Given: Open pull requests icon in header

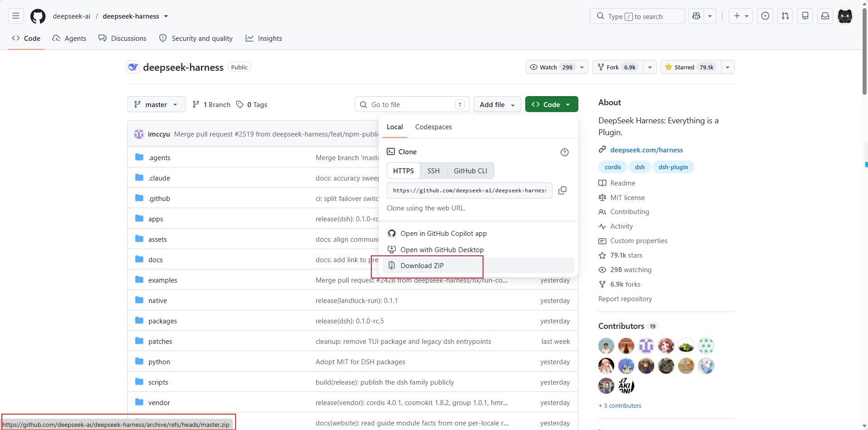Looking at the screenshot, I should [785, 16].
